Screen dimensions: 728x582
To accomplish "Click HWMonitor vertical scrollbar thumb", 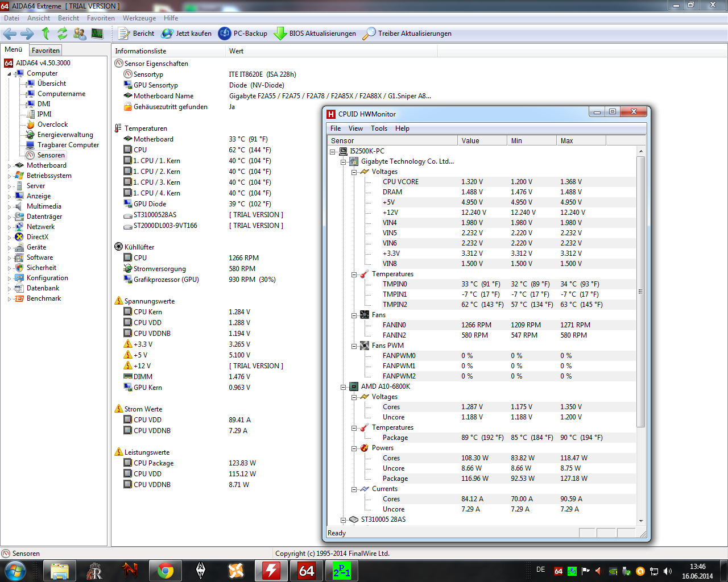I will [x=641, y=291].
